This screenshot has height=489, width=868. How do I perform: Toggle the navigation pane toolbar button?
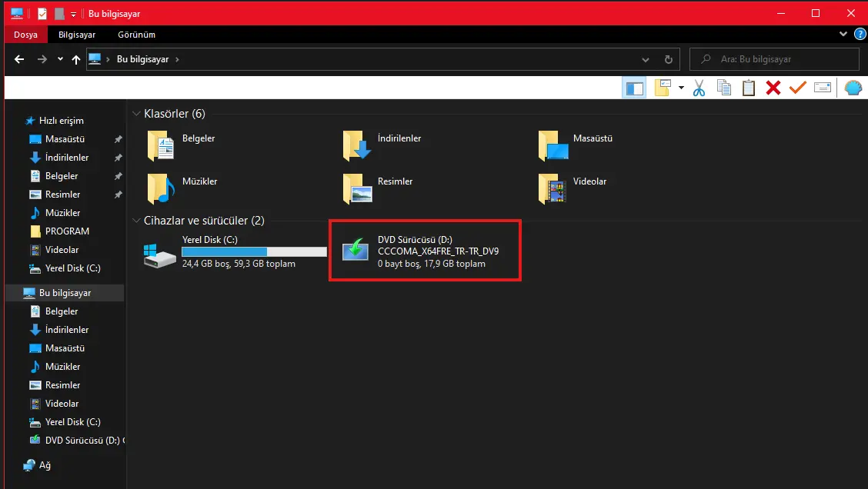click(x=634, y=88)
